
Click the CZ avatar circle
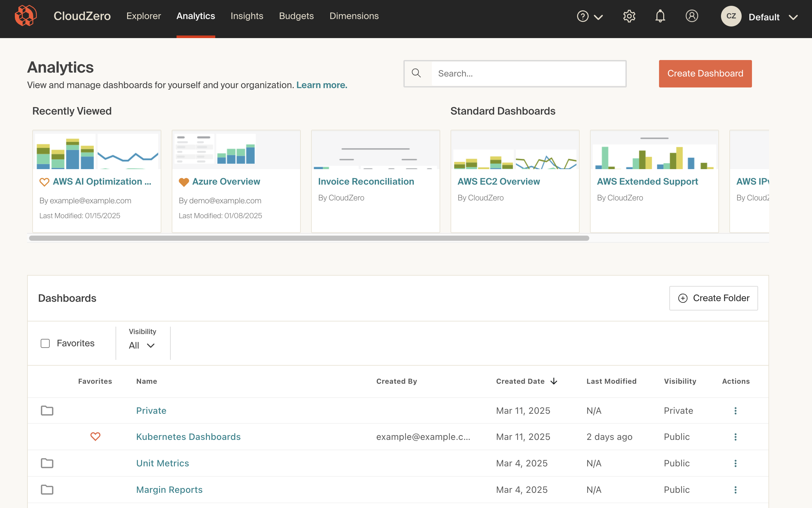coord(731,16)
